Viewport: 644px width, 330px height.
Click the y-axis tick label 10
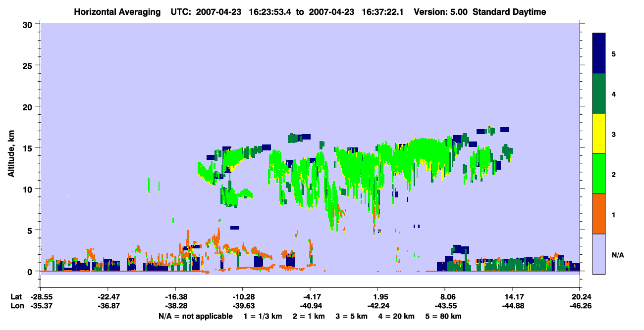coord(29,189)
